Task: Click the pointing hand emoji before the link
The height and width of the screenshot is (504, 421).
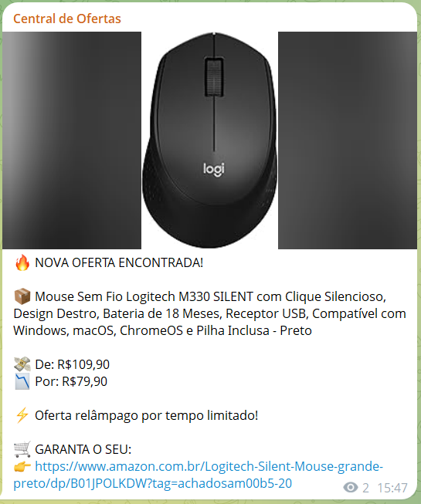Action: (x=22, y=466)
